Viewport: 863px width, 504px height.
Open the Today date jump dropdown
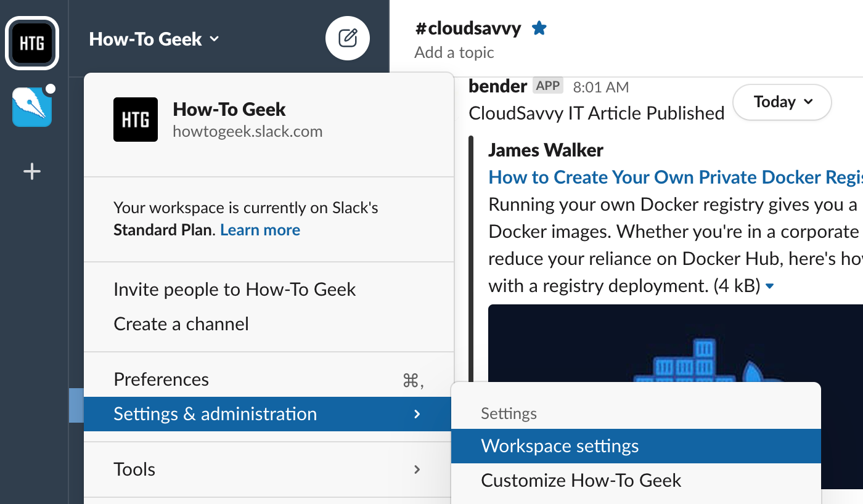[x=782, y=102]
